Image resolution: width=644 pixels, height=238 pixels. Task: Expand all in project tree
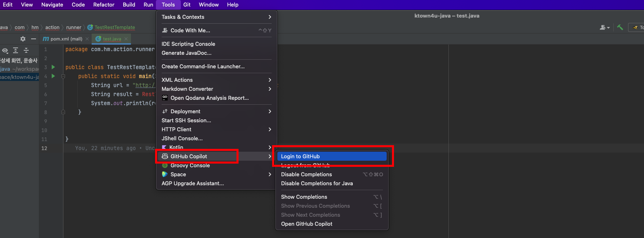click(x=16, y=50)
